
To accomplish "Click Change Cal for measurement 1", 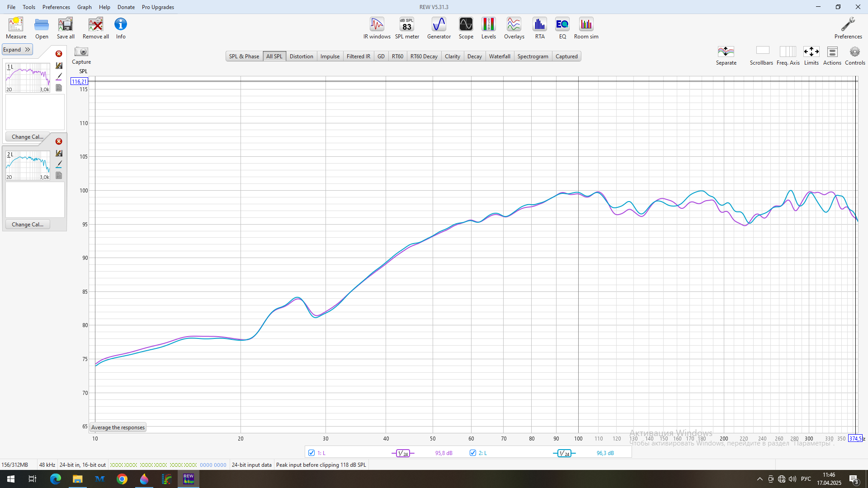I will 28,137.
